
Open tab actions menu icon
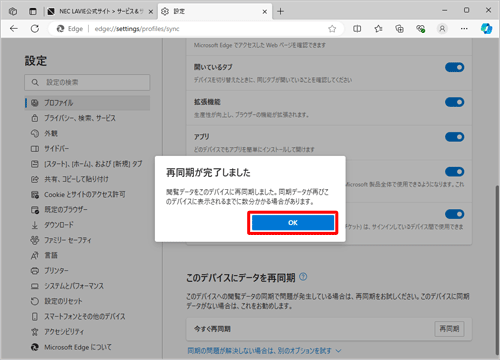tap(33, 11)
